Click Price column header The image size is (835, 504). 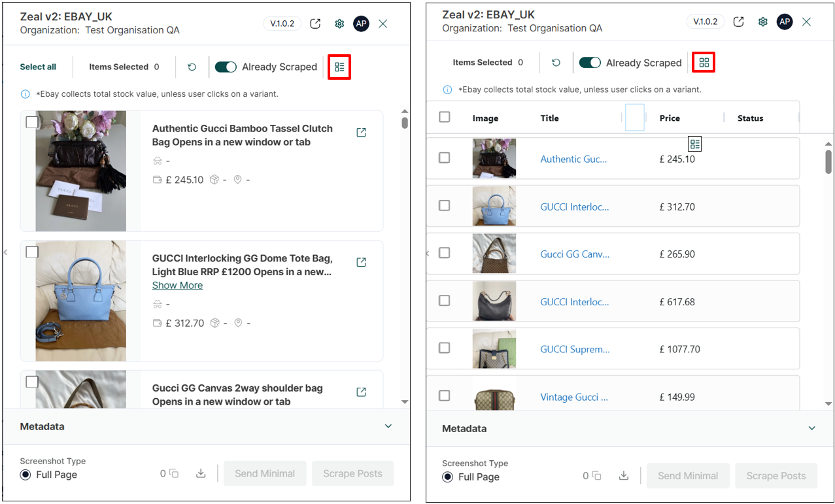coord(670,118)
